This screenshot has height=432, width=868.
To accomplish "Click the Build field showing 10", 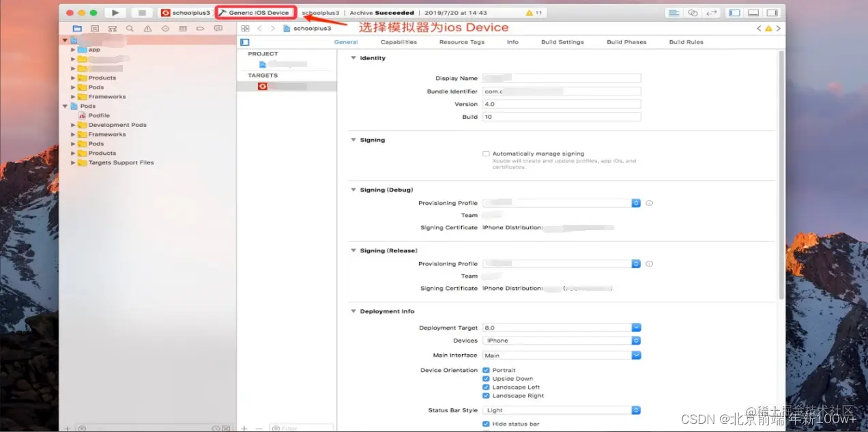I will coord(562,117).
